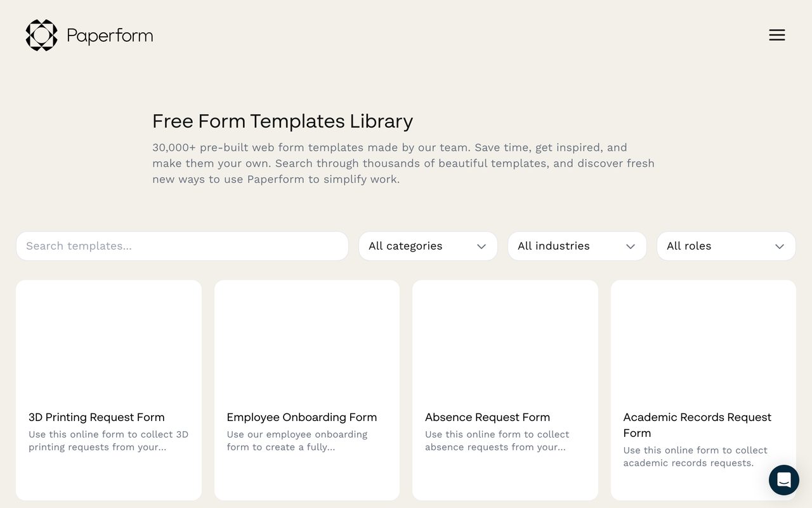The height and width of the screenshot is (508, 812).
Task: Open Absence Request Form title
Action: pyautogui.click(x=487, y=417)
